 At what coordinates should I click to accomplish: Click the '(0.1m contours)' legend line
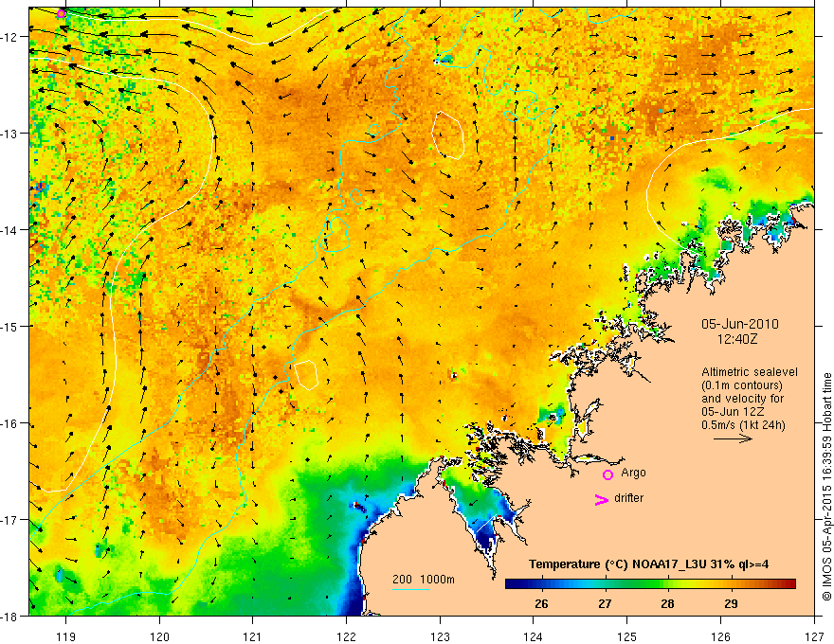[x=742, y=385]
